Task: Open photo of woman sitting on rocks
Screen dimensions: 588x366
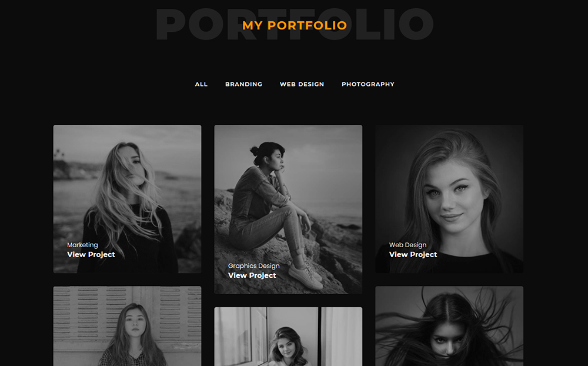Action: pyautogui.click(x=288, y=209)
